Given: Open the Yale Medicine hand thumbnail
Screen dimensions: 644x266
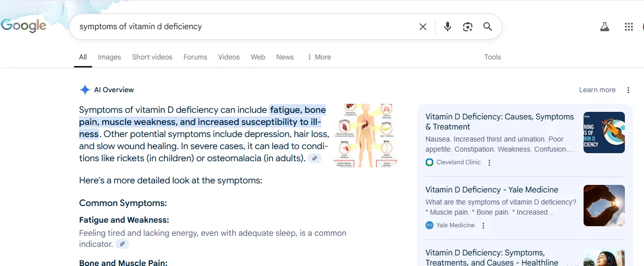Looking at the screenshot, I should 604,206.
